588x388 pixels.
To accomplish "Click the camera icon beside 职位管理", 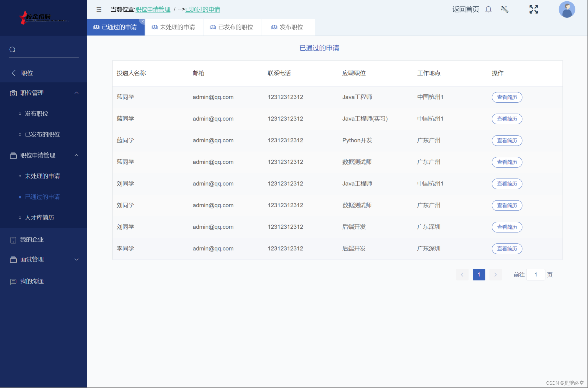I will 13,93.
